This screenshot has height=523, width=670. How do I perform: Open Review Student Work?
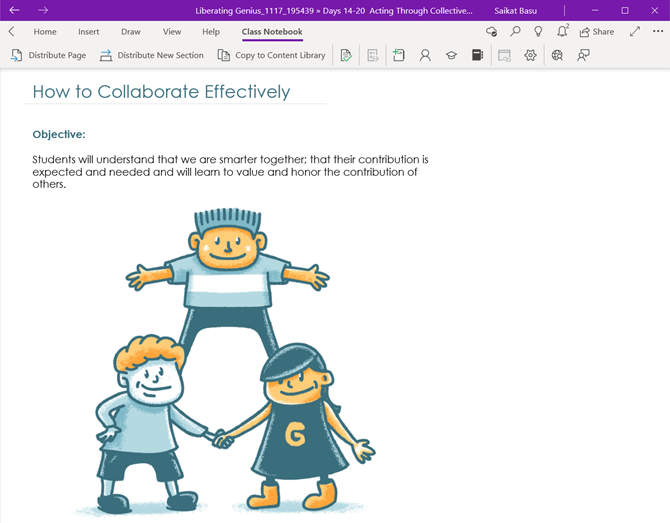(x=346, y=55)
